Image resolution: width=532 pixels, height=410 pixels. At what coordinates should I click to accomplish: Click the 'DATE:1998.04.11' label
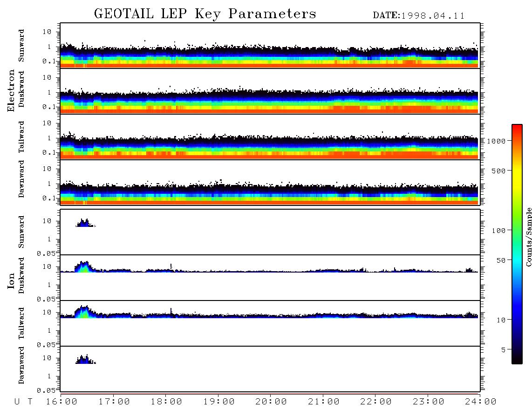pyautogui.click(x=419, y=16)
